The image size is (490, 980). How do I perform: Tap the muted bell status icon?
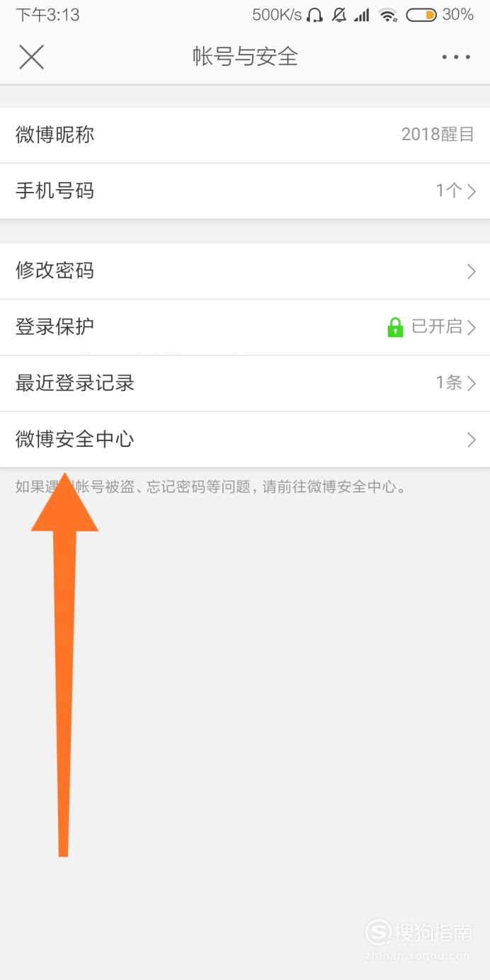(x=339, y=15)
